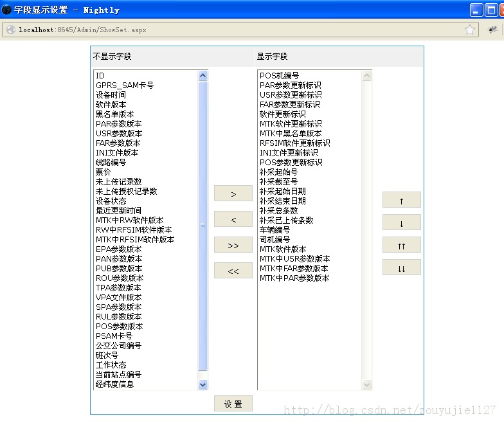Move field down one position with ↓ button
Screen dimensions: 504x423
(401, 222)
